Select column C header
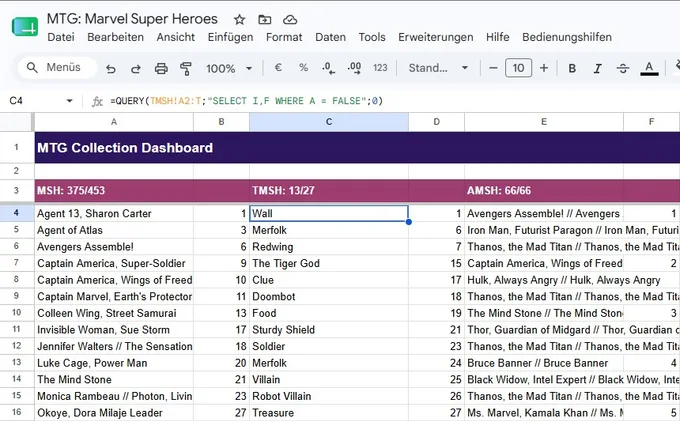Viewport: 680px width, 421px height. click(329, 122)
